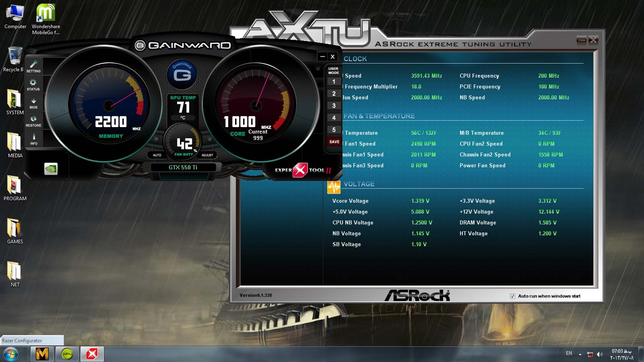
Task: Click the +12V Voltage 12.144 V value
Action: tap(549, 212)
